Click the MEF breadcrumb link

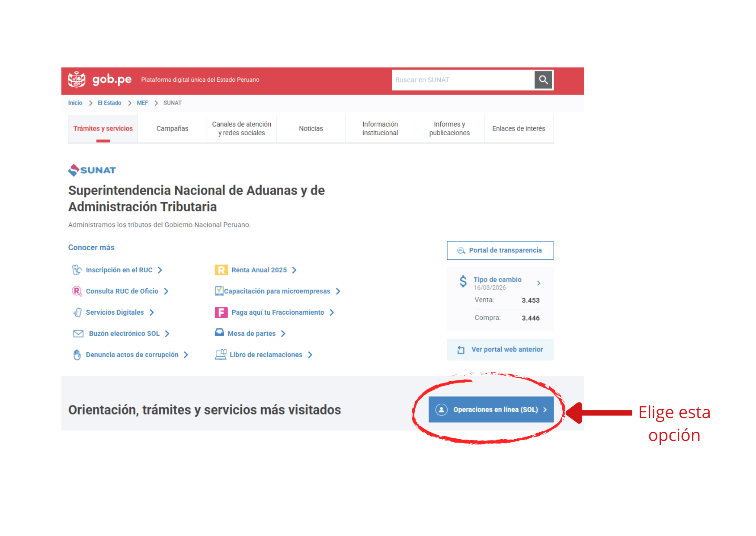[x=142, y=103]
